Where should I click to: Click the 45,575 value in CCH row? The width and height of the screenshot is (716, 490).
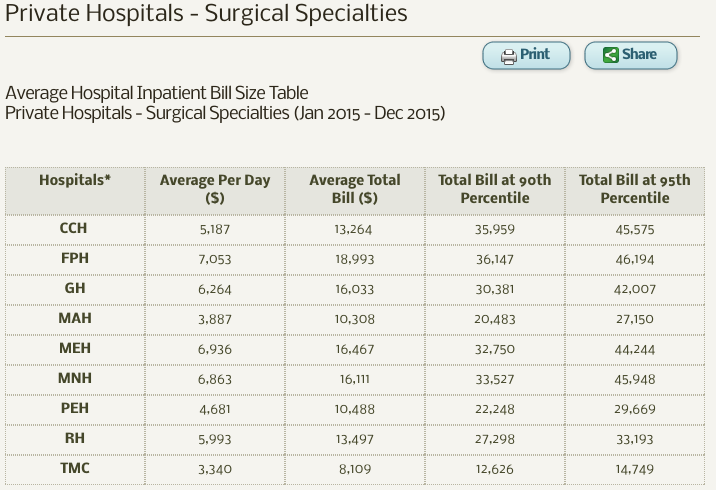point(634,229)
